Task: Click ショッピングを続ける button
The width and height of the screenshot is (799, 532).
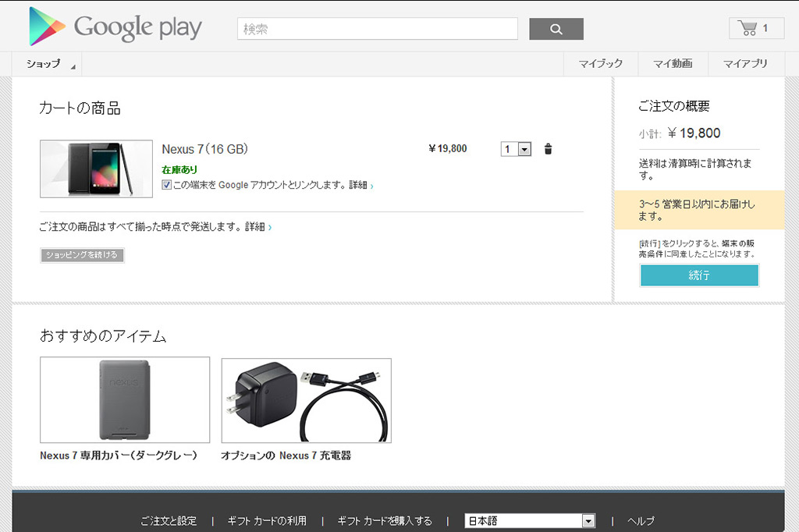Action: tap(82, 255)
